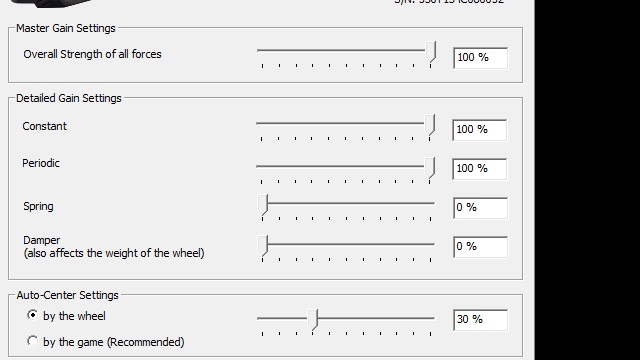This screenshot has width=640, height=360.
Task: Click the Spring gain slider handle
Action: point(263,205)
